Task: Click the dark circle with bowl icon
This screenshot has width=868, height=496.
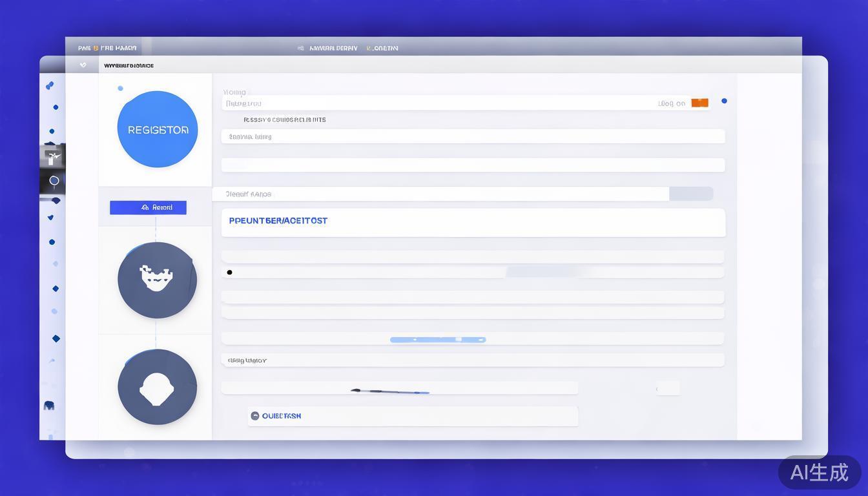Action: click(157, 280)
